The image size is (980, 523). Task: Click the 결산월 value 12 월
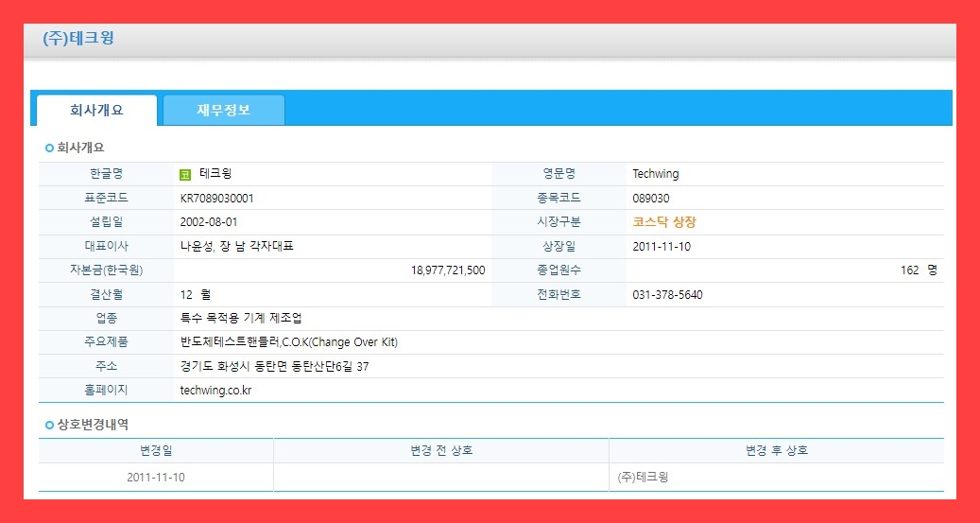[x=195, y=295]
